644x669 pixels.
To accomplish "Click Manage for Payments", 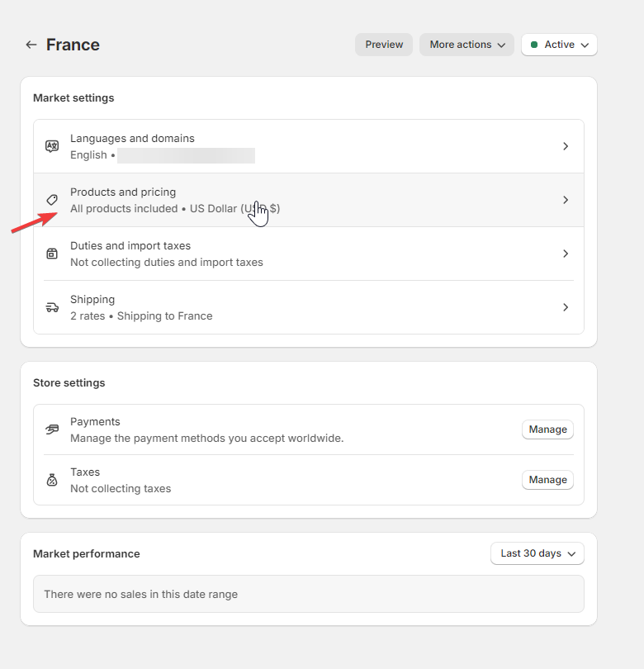I will point(547,429).
